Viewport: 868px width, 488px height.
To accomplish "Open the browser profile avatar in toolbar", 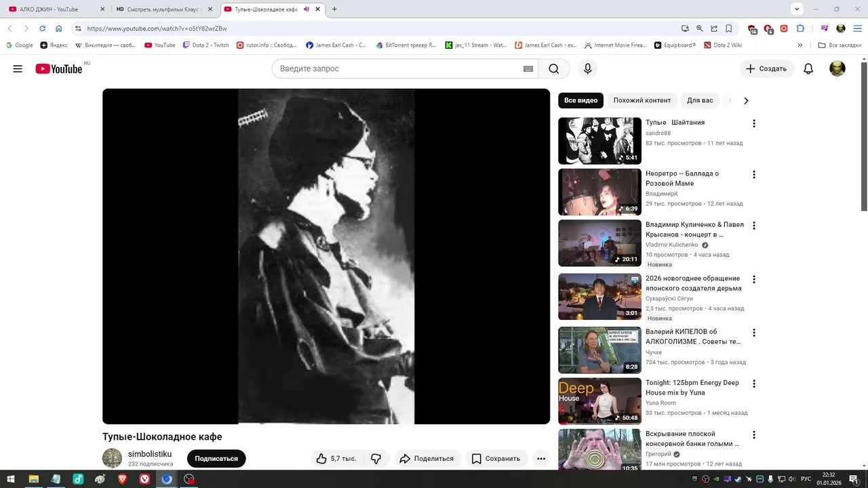I will (x=841, y=28).
